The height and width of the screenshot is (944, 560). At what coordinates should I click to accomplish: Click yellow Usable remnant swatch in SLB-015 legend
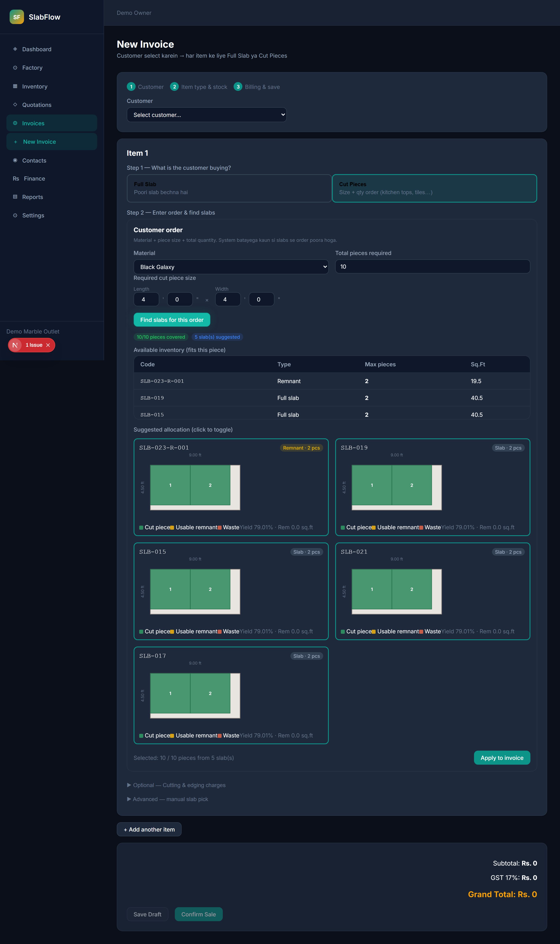click(x=172, y=632)
